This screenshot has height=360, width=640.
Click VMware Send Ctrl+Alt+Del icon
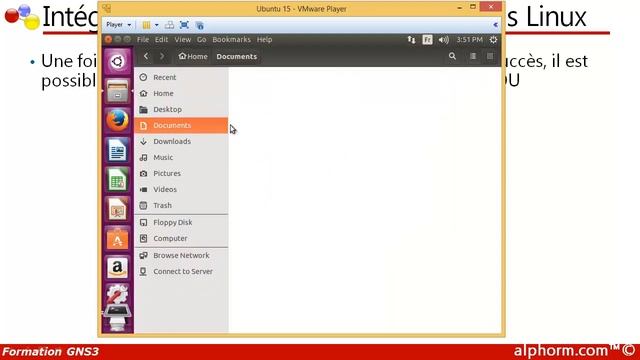tap(169, 25)
